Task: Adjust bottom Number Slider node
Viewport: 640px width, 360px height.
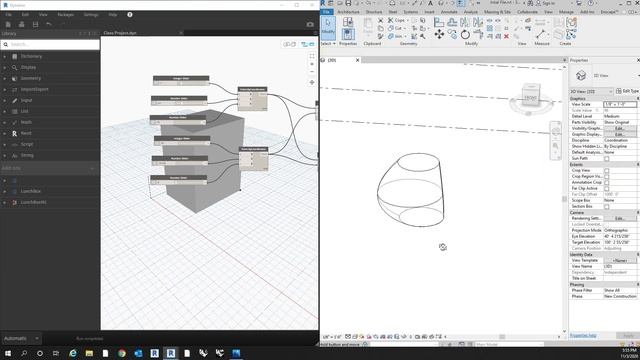Action: pyautogui.click(x=178, y=180)
